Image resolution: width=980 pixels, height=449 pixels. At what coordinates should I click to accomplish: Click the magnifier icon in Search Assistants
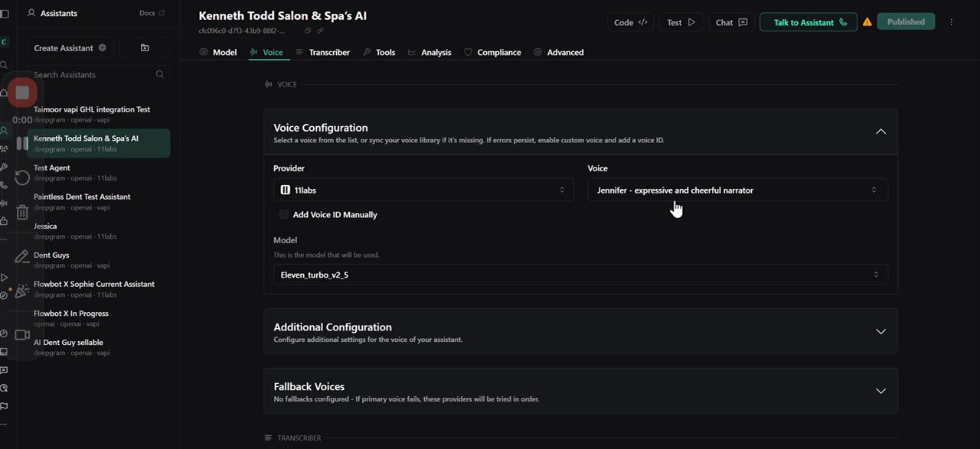(x=160, y=74)
